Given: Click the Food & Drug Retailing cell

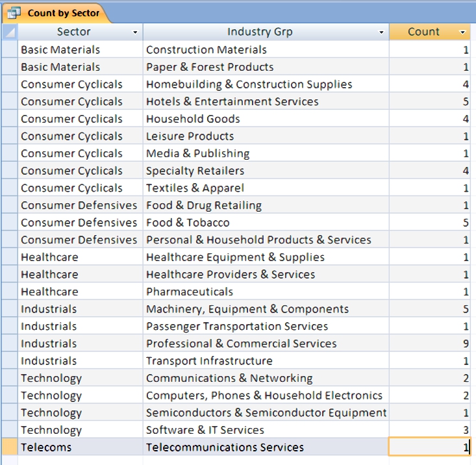Looking at the screenshot, I should click(x=266, y=205).
